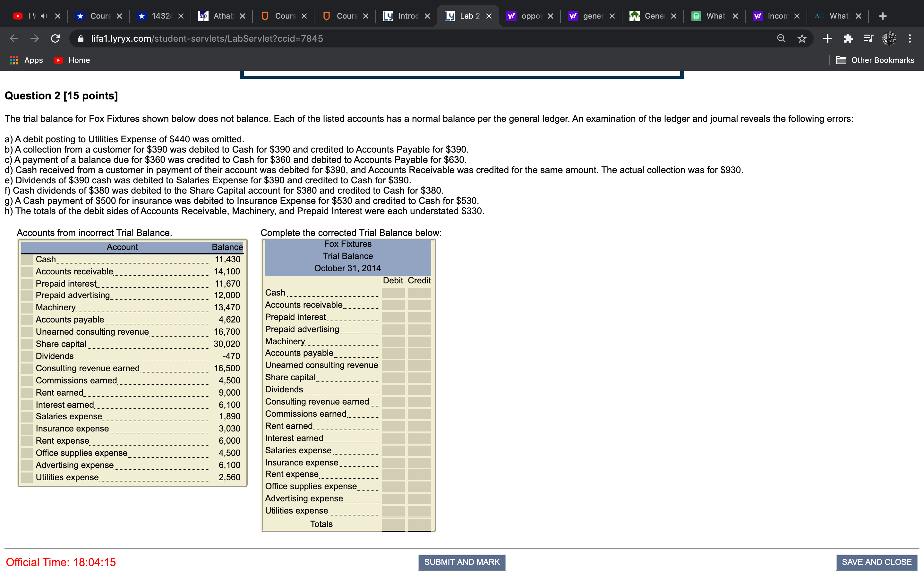The height and width of the screenshot is (577, 924).
Task: Switch to the Introd Lyryx tab
Action: tap(407, 16)
